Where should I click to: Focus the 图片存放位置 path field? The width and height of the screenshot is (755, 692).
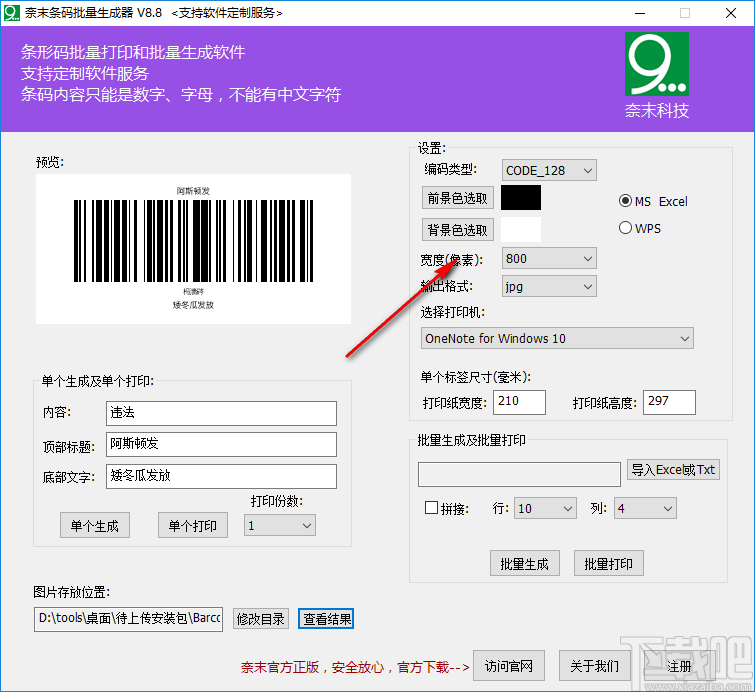(129, 619)
